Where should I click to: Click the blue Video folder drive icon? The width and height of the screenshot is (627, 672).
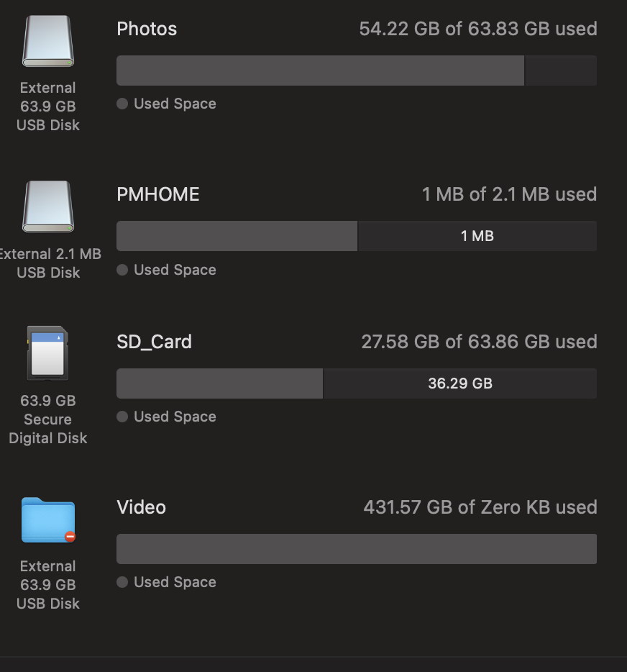[47, 519]
